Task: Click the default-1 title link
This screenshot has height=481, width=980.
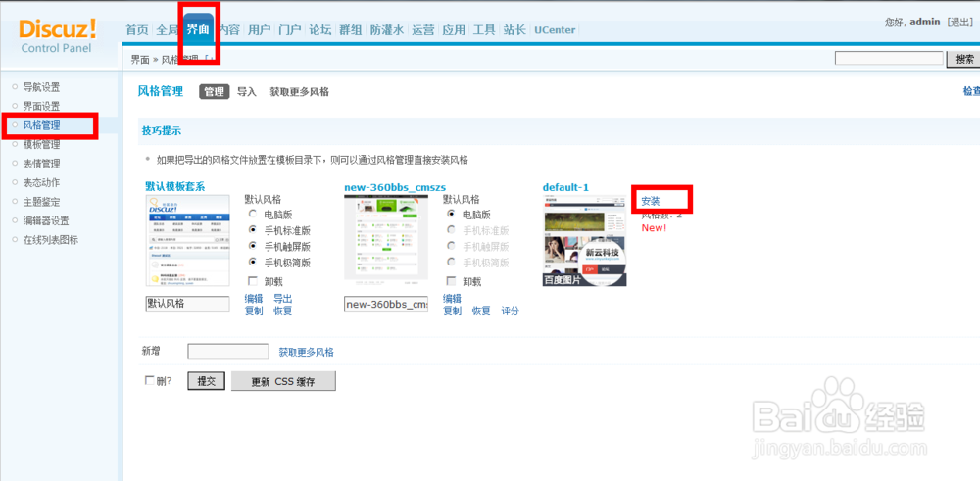Action: (565, 187)
